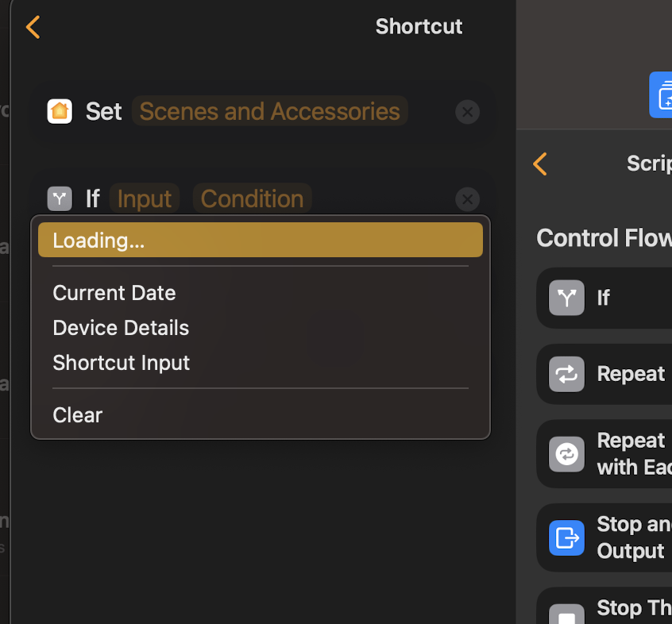Viewport: 672px width, 624px height.
Task: Click the If action branch icon in editor
Action: click(60, 198)
